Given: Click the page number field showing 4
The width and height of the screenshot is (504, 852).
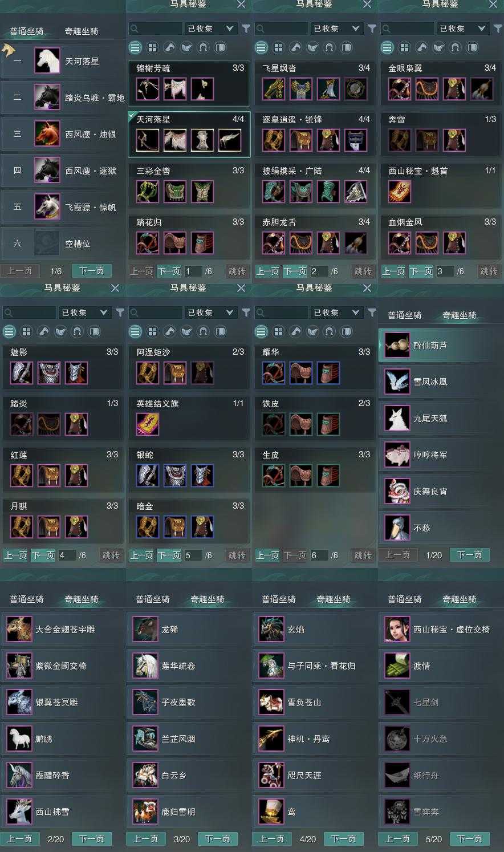Looking at the screenshot, I should click(67, 555).
